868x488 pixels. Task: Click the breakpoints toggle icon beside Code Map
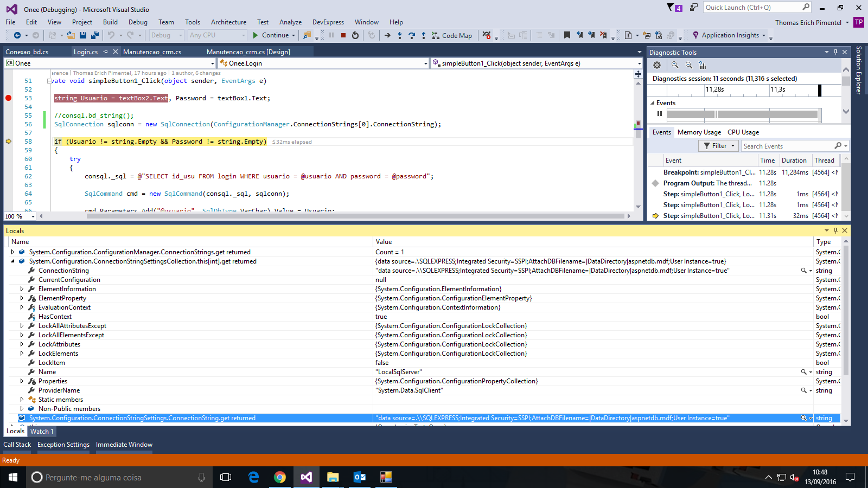[x=487, y=35]
